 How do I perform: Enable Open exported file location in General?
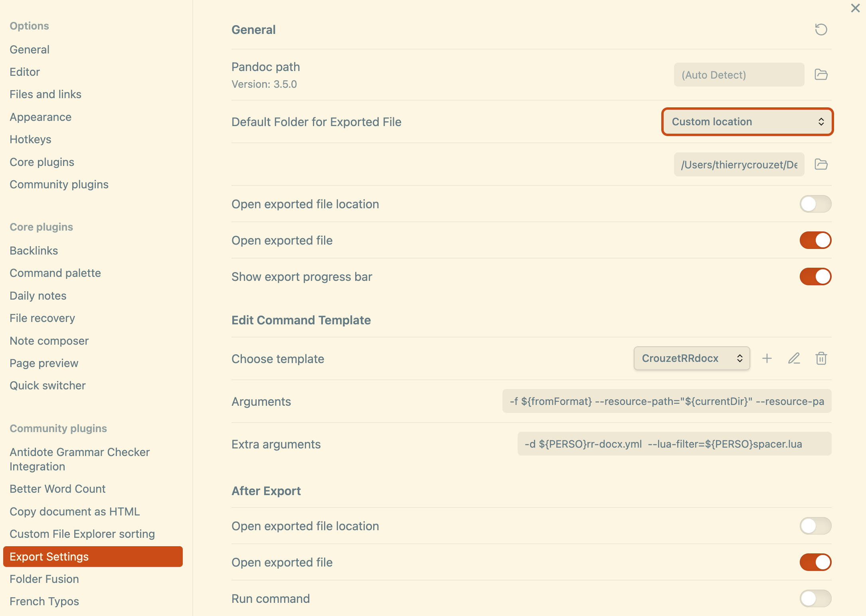pos(815,204)
